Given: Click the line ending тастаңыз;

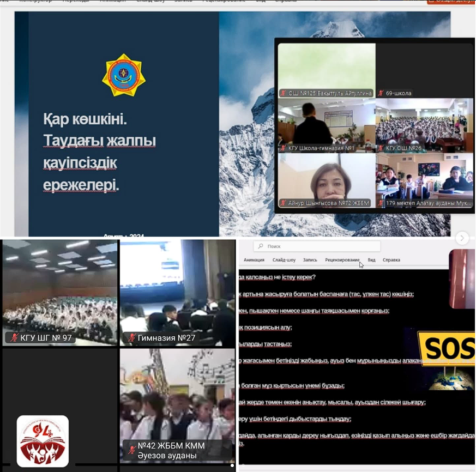Looking at the screenshot, I should click(x=266, y=344).
